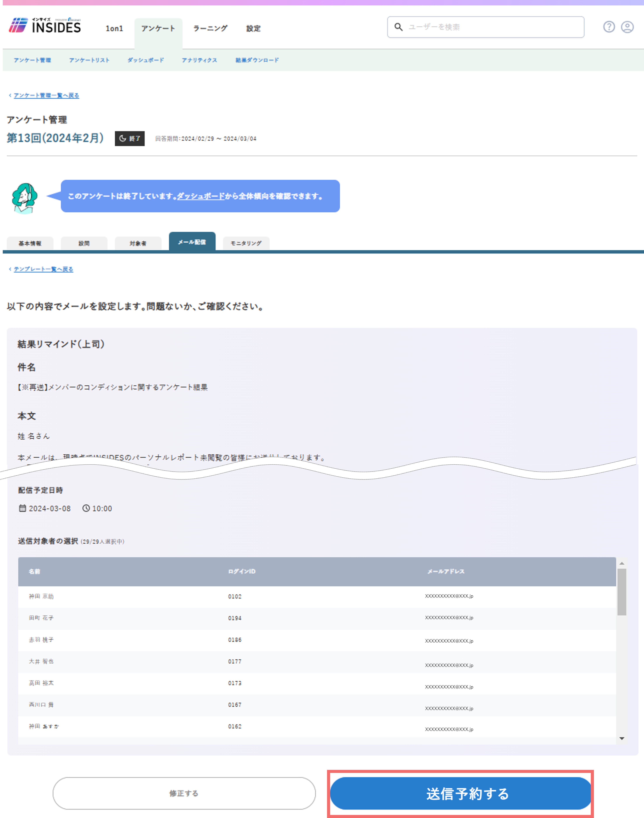Open the user account icon
Image resolution: width=644 pixels, height=818 pixels.
pyautogui.click(x=627, y=27)
